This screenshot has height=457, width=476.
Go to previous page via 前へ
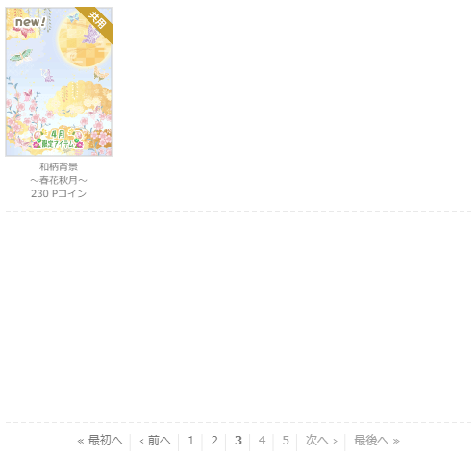(155, 441)
